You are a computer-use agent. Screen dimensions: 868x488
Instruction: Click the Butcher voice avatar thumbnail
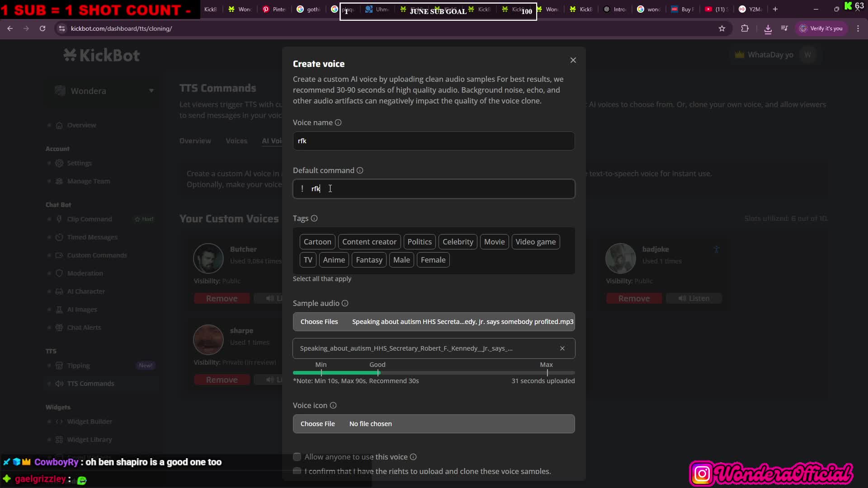pyautogui.click(x=208, y=258)
